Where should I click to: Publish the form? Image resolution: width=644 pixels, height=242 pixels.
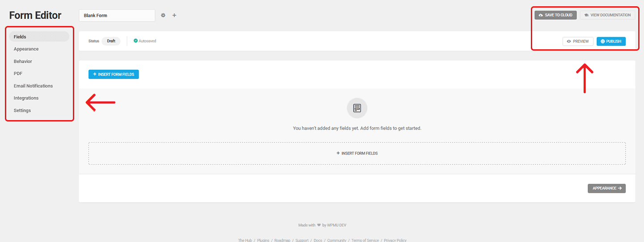(x=611, y=41)
